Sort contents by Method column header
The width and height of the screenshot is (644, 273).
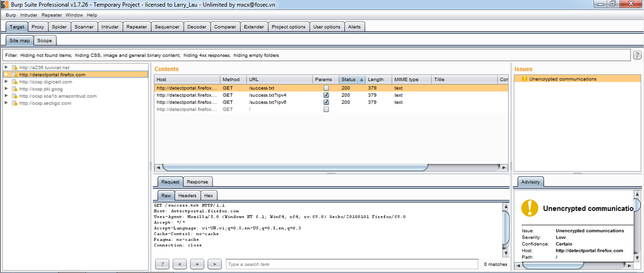(x=233, y=79)
